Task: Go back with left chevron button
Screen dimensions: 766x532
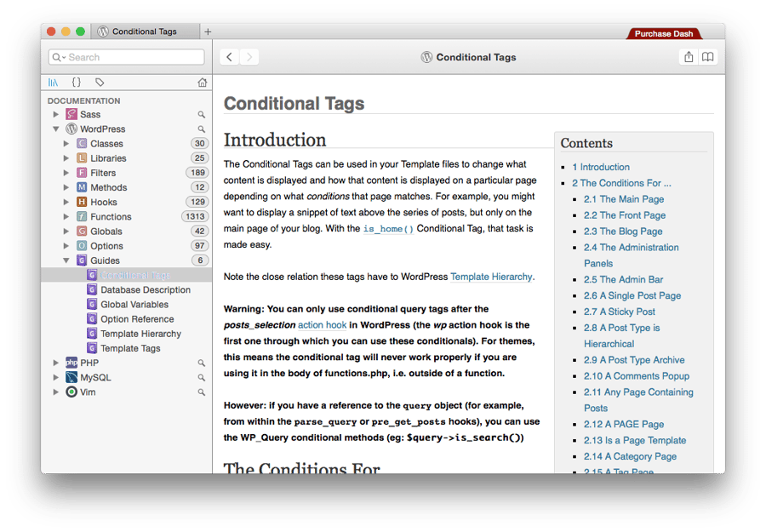Action: (229, 57)
